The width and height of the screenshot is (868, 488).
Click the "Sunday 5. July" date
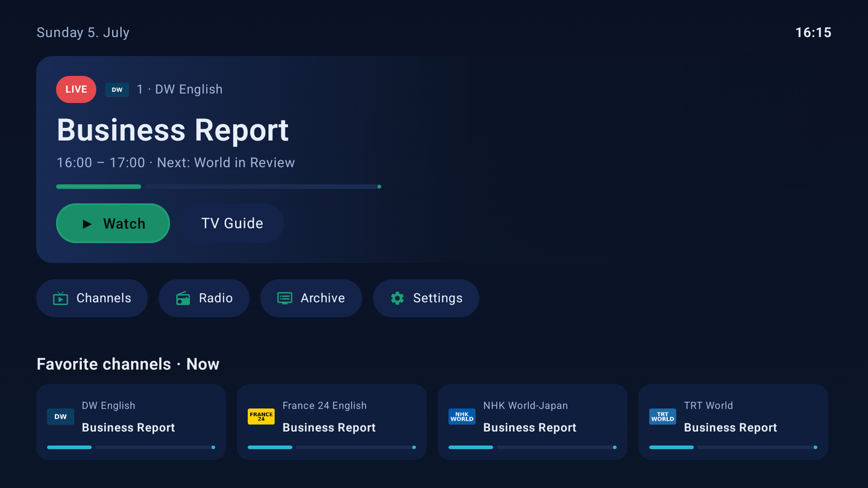tap(83, 33)
